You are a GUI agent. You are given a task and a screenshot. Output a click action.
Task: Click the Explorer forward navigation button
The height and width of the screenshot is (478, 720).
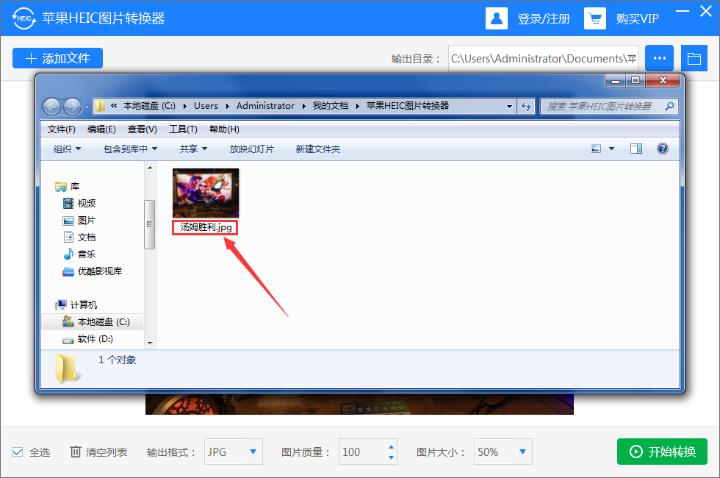72,107
